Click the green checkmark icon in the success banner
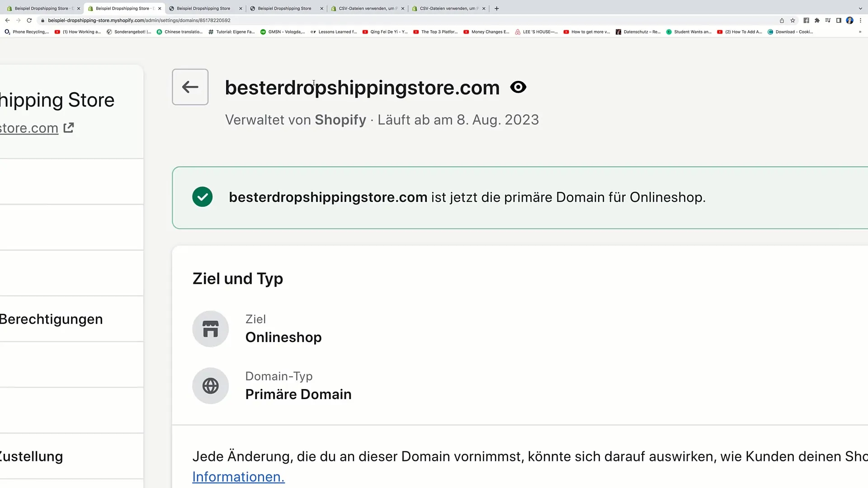 [202, 197]
